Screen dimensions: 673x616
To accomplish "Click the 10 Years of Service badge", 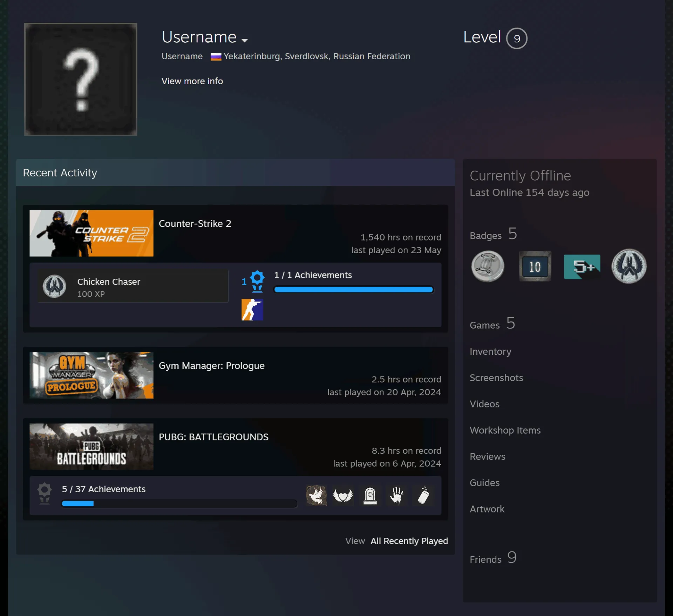I will tap(535, 266).
